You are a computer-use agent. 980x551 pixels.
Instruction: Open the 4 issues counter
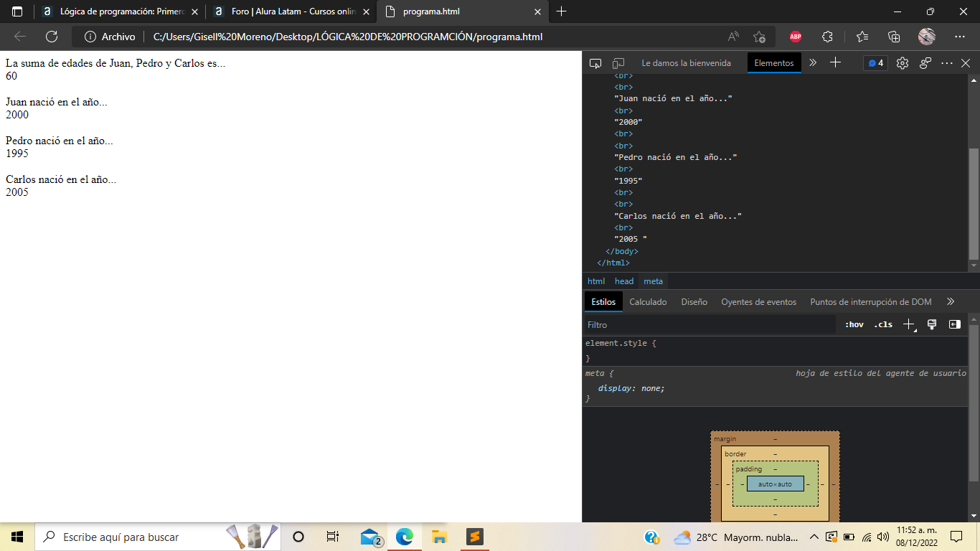coord(875,63)
